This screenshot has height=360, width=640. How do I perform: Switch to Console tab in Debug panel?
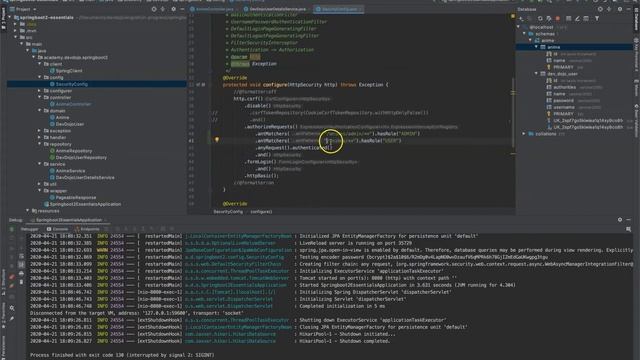point(58,229)
